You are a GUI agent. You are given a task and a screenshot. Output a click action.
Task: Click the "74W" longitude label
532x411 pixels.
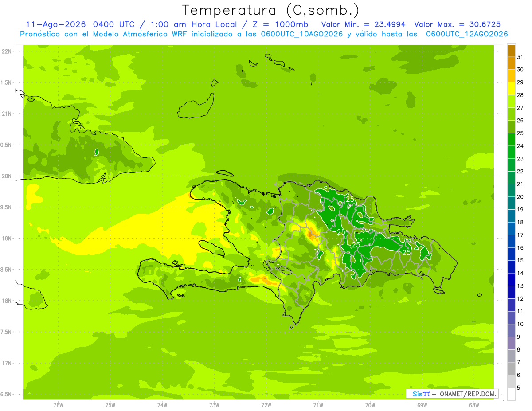point(162,405)
